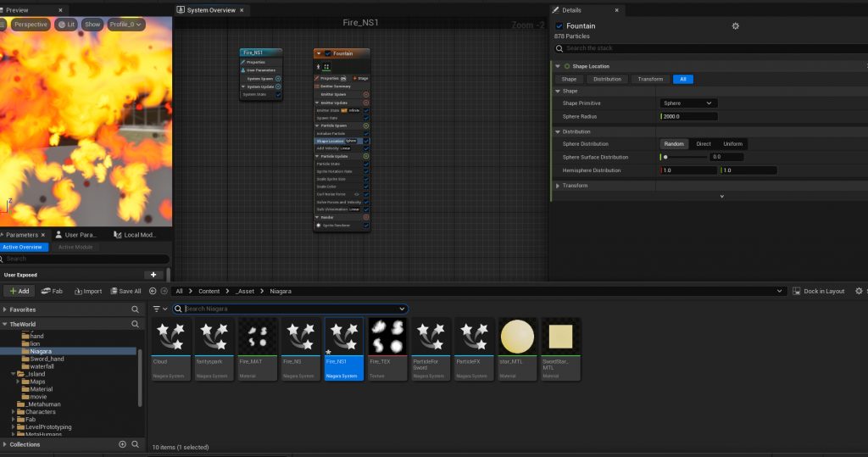868x457 pixels.
Task: Click the Perspective viewport button
Action: click(31, 25)
